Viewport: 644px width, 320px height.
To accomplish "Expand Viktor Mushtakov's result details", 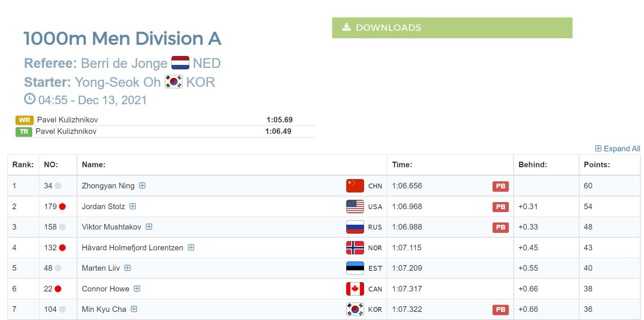I will click(x=149, y=227).
